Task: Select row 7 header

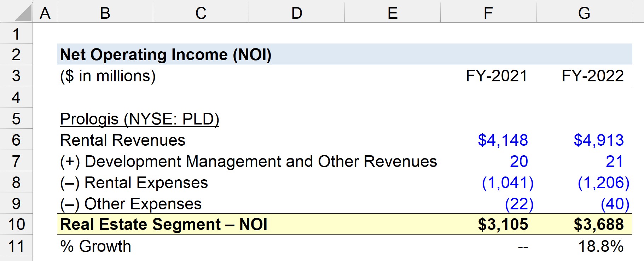Action: (x=16, y=161)
